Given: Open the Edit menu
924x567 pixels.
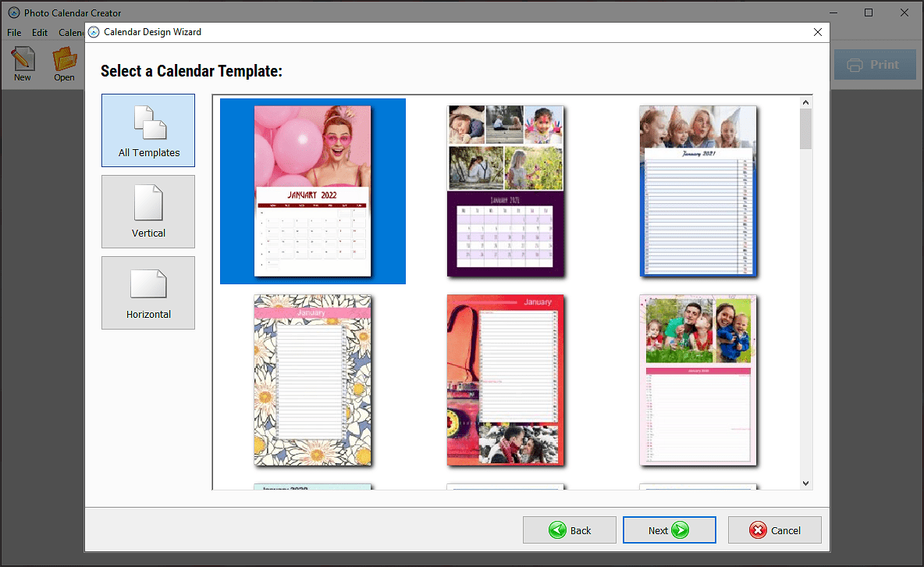Looking at the screenshot, I should point(40,33).
